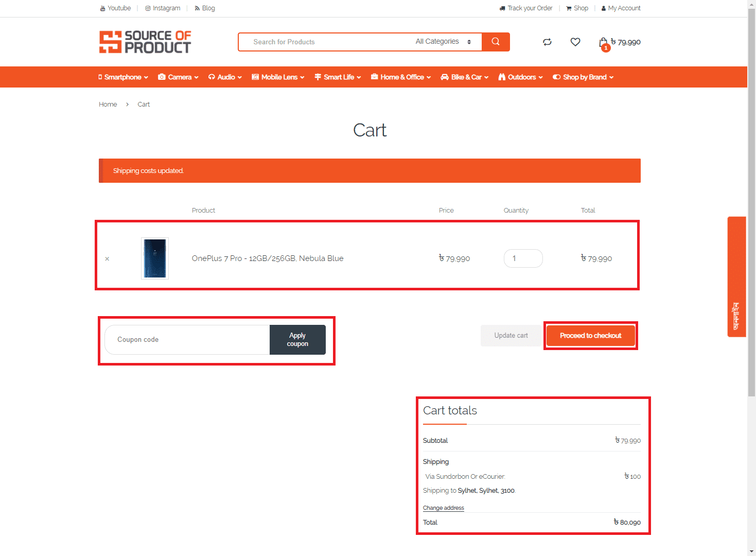Image resolution: width=756 pixels, height=556 pixels.
Task: Click Proceed to checkout
Action: tap(591, 336)
